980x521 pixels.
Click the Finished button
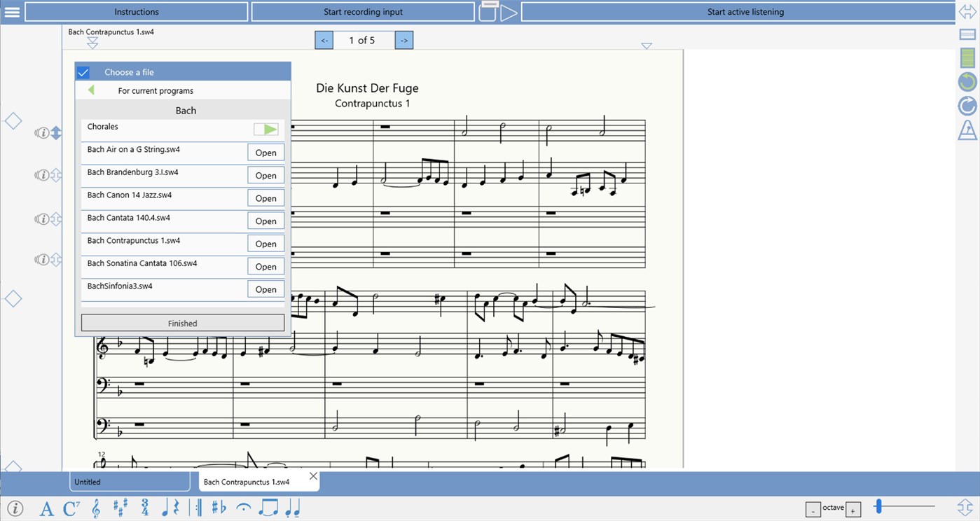[x=182, y=323]
